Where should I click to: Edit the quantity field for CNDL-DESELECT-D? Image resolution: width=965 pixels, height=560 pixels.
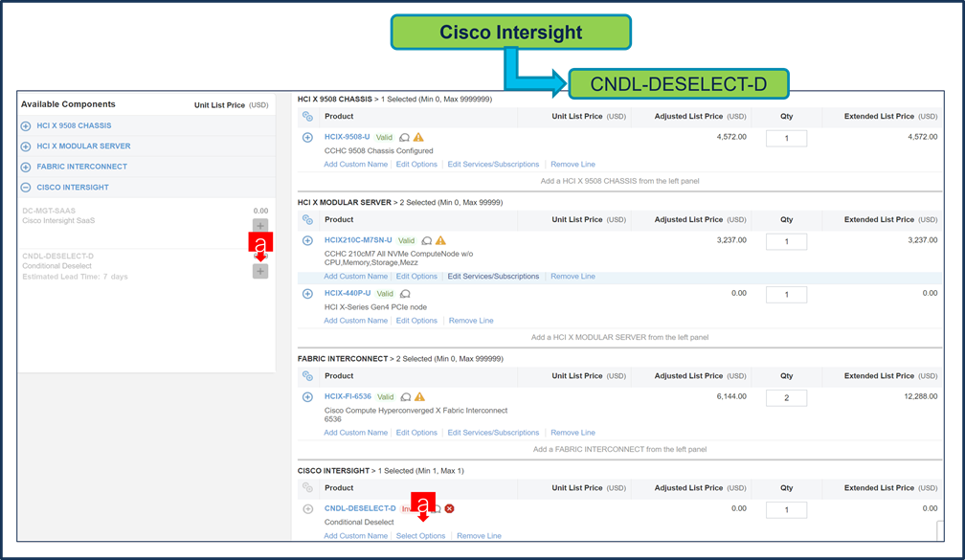787,510
